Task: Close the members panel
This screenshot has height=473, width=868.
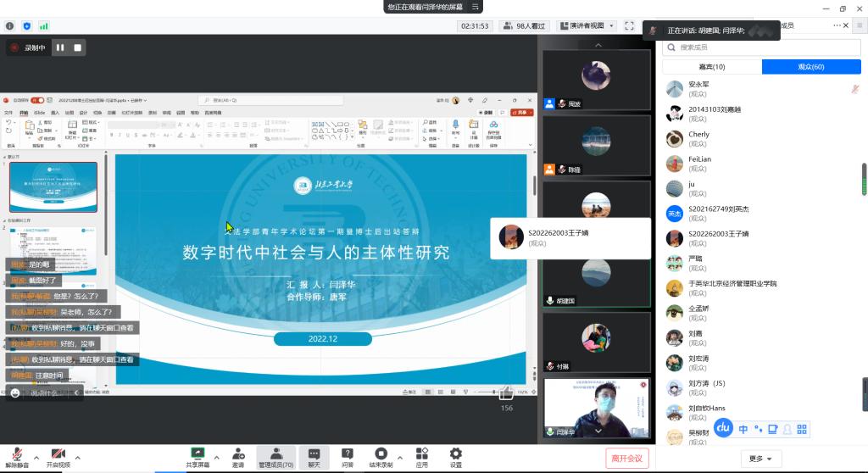Action: coord(846,25)
